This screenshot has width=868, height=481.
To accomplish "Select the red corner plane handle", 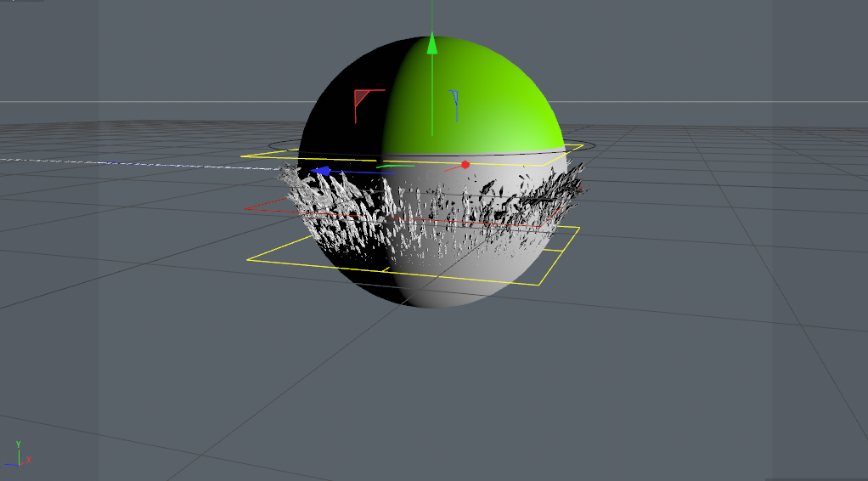I will click(362, 99).
